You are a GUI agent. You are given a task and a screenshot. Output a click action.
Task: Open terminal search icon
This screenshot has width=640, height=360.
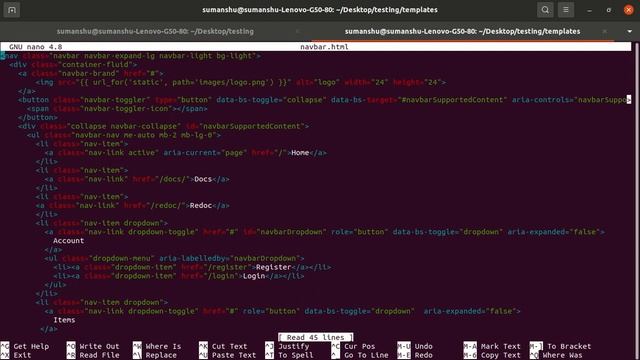click(x=545, y=10)
